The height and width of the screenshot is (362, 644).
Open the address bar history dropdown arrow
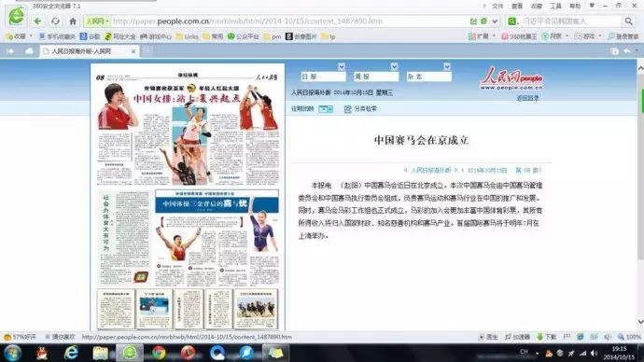point(495,21)
